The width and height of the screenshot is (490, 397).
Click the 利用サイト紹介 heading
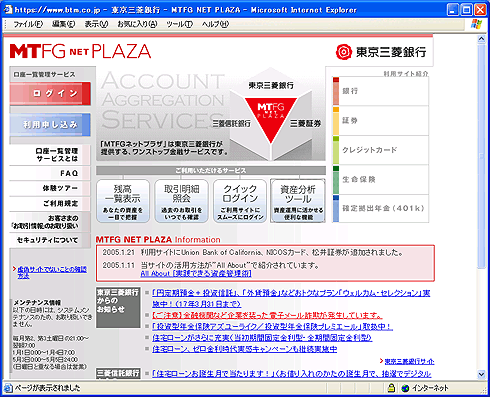click(406, 74)
